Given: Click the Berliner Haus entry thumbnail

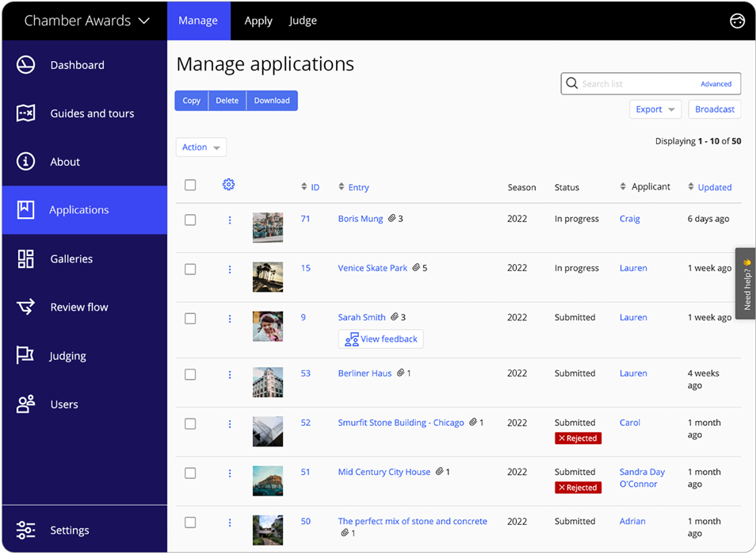Looking at the screenshot, I should (x=267, y=381).
